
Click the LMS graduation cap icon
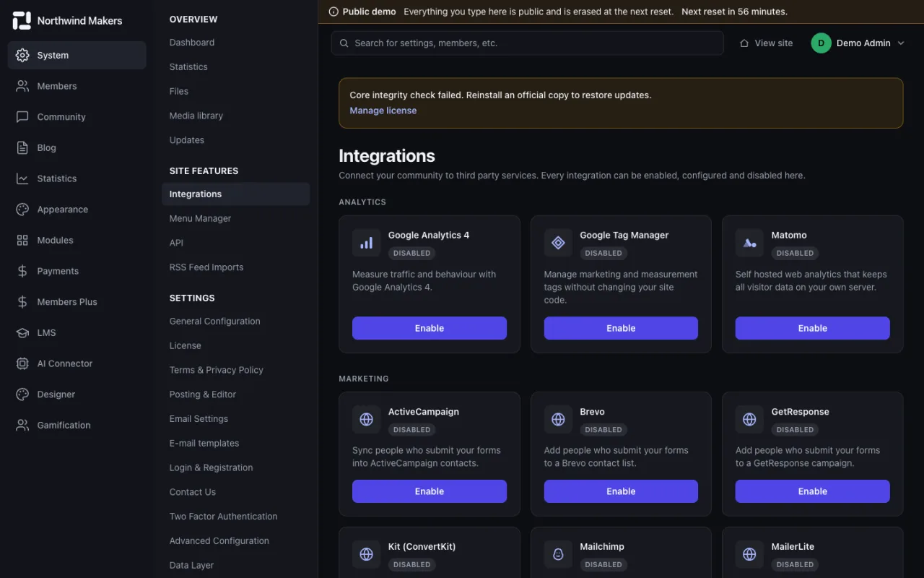pos(22,332)
